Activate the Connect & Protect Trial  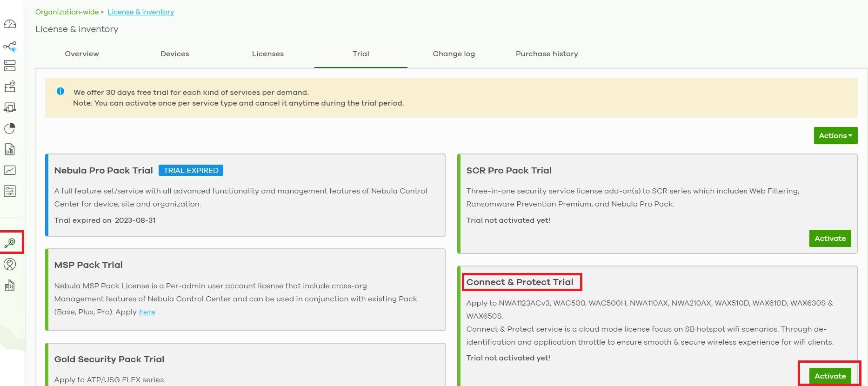coord(830,376)
